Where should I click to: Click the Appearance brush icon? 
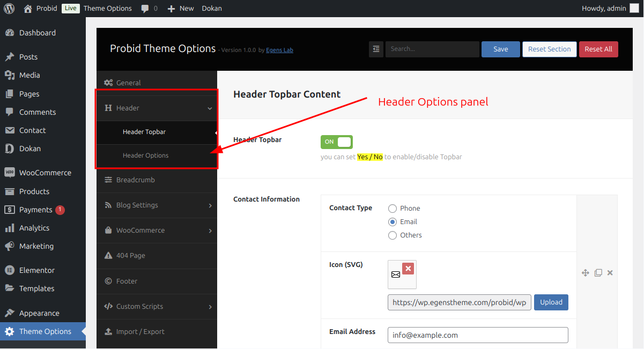(10, 313)
